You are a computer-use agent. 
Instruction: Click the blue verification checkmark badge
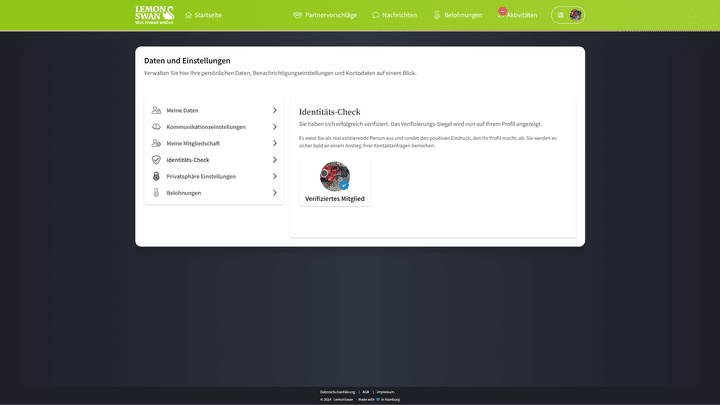344,186
